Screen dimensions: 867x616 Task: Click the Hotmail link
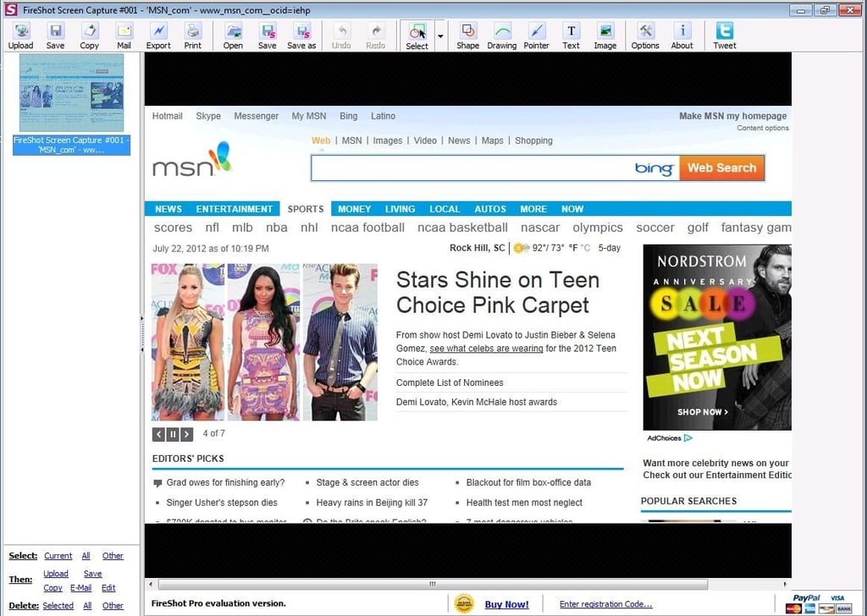(x=167, y=116)
